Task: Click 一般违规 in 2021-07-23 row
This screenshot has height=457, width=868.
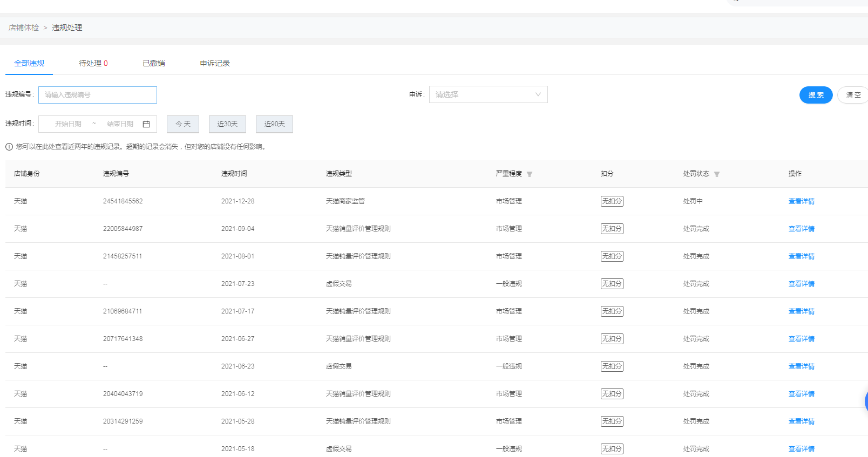Action: 509,284
